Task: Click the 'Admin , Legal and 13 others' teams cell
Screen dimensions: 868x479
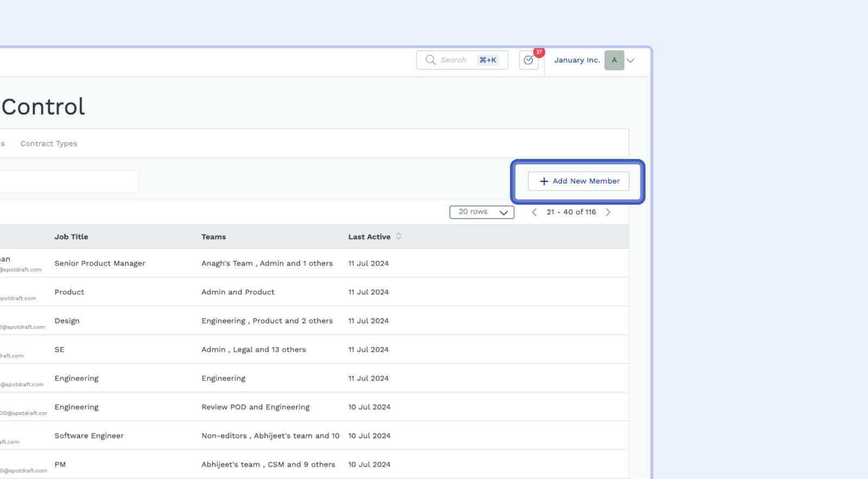Action: click(x=253, y=350)
